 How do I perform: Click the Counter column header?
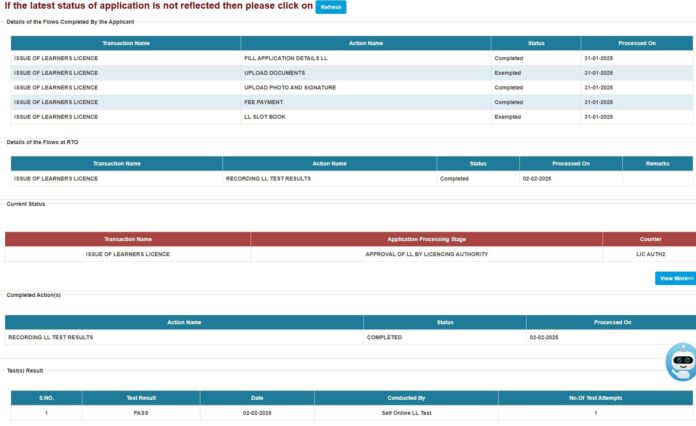(x=650, y=239)
